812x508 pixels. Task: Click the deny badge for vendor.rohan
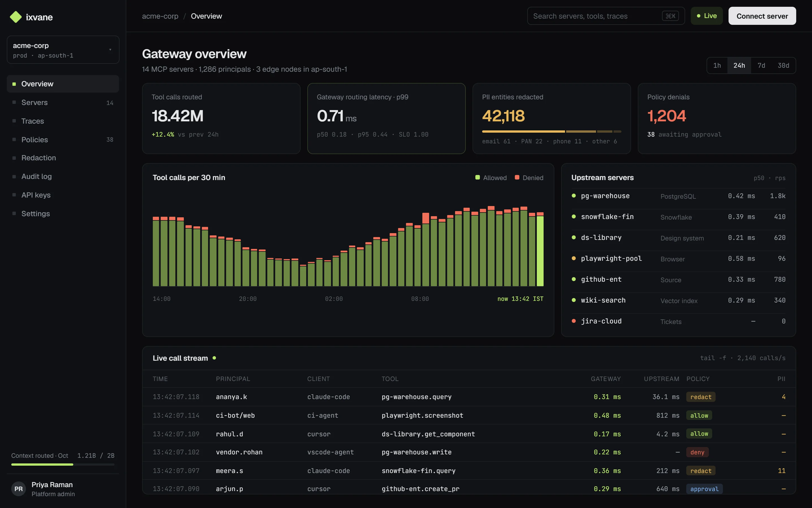pyautogui.click(x=697, y=452)
